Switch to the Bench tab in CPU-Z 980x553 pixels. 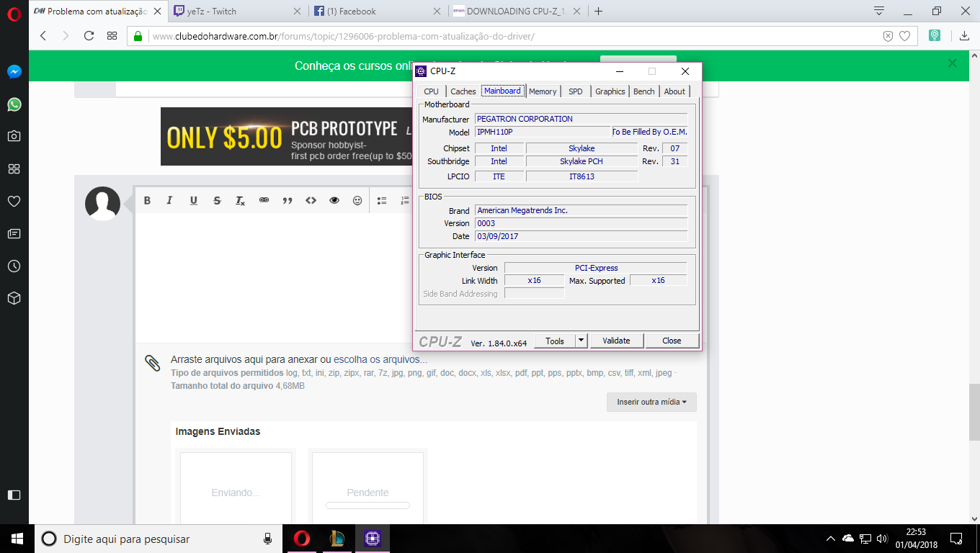(644, 91)
